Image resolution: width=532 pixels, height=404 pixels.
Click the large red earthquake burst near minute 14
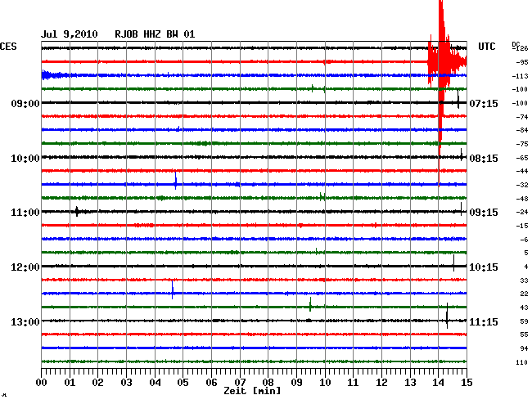coord(441,62)
